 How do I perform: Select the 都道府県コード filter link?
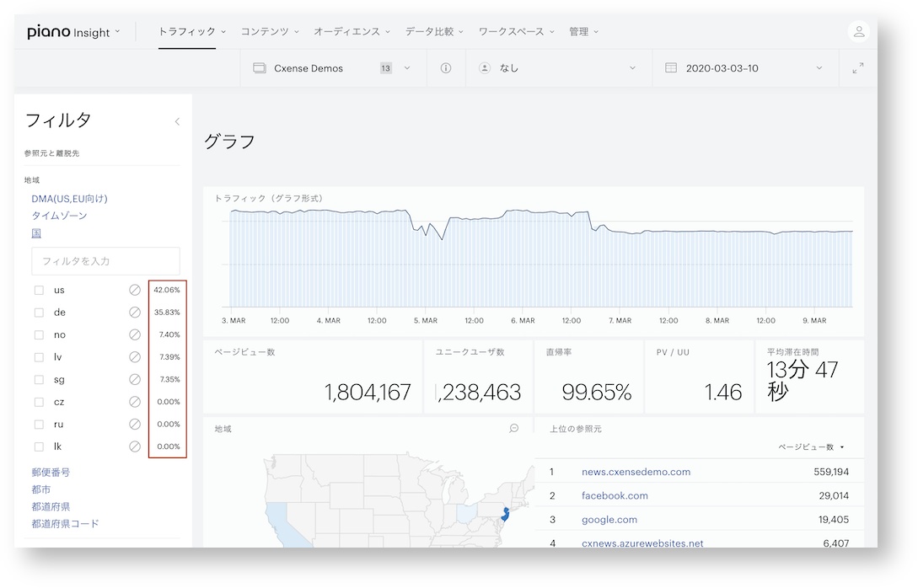pyautogui.click(x=65, y=523)
